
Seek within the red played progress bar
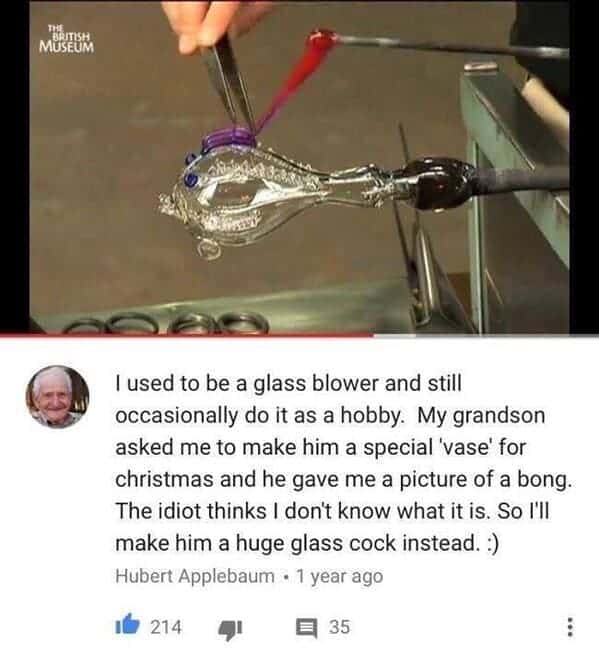pyautogui.click(x=187, y=335)
